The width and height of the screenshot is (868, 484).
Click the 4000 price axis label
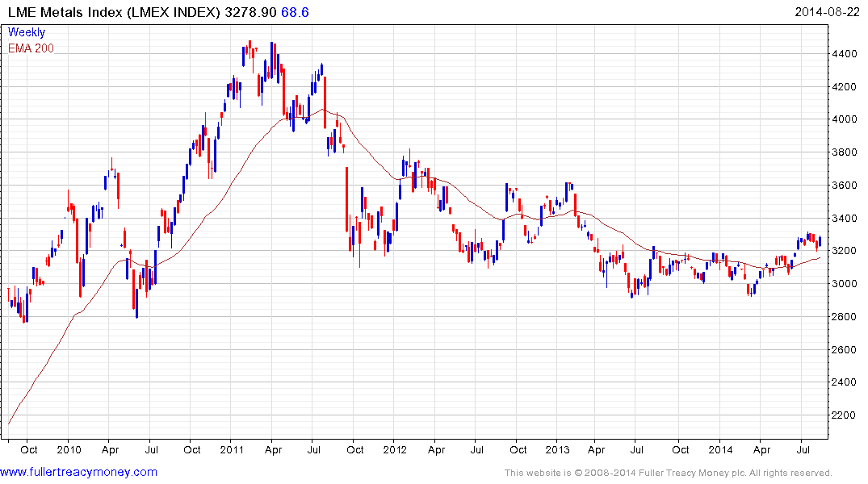[845, 119]
